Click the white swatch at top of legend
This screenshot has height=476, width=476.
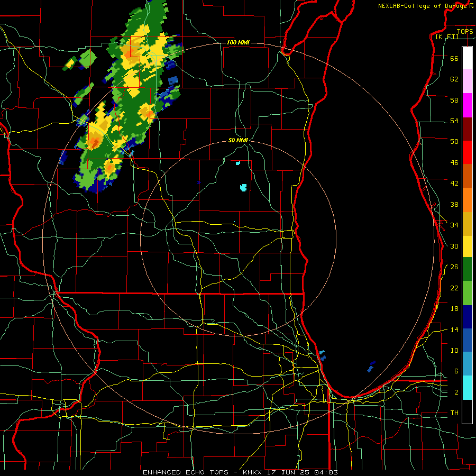467,58
